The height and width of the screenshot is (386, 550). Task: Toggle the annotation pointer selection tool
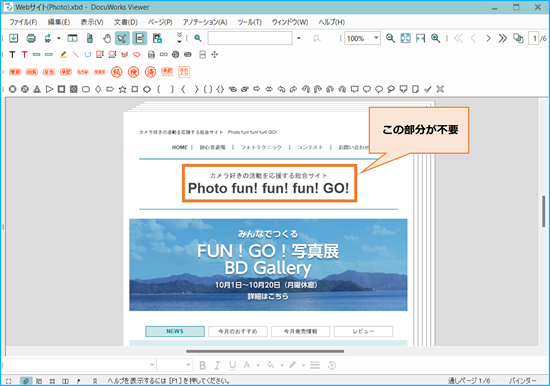(122, 38)
